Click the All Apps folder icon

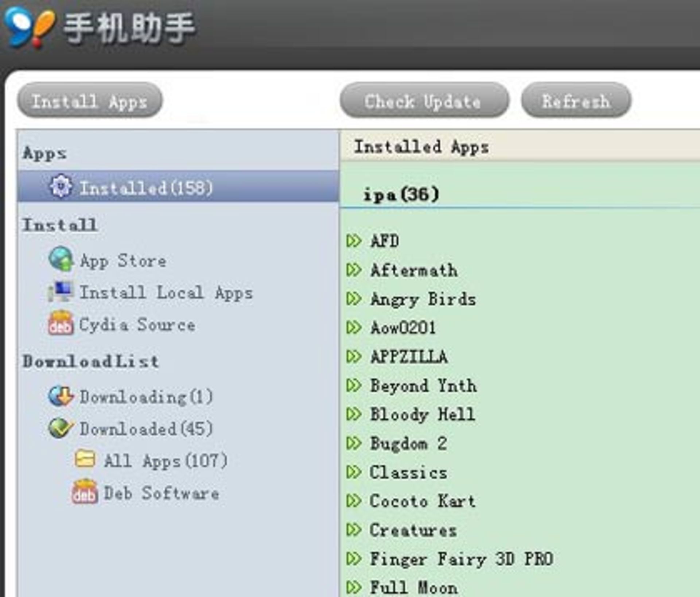(85, 459)
